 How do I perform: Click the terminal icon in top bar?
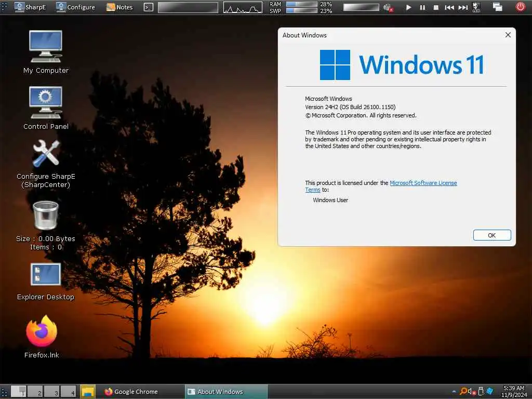tap(148, 7)
